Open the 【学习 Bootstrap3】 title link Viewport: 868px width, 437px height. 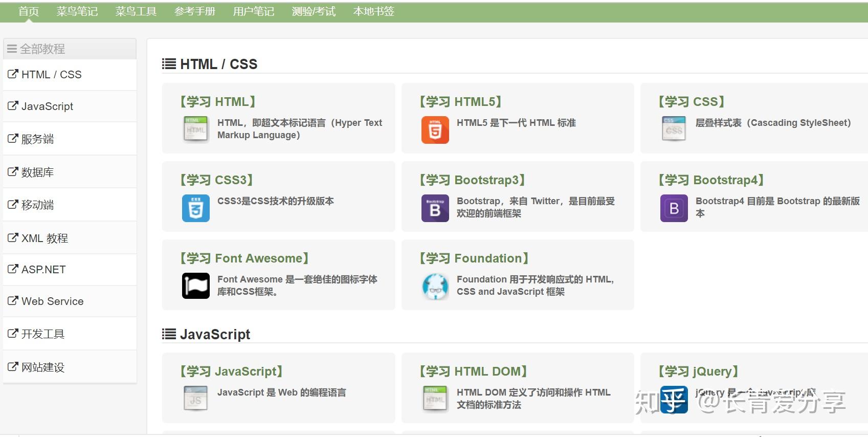click(x=472, y=180)
